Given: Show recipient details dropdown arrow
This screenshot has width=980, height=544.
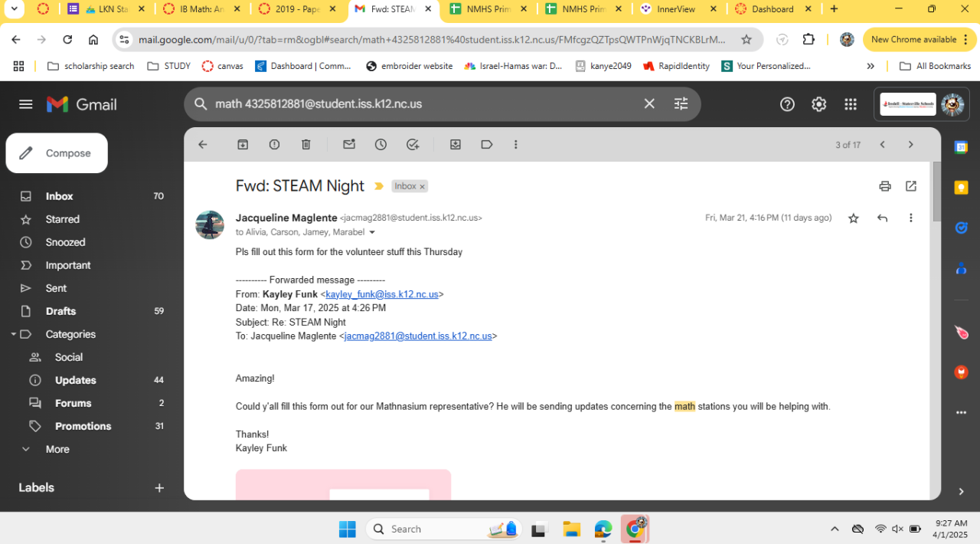Looking at the screenshot, I should [x=373, y=232].
